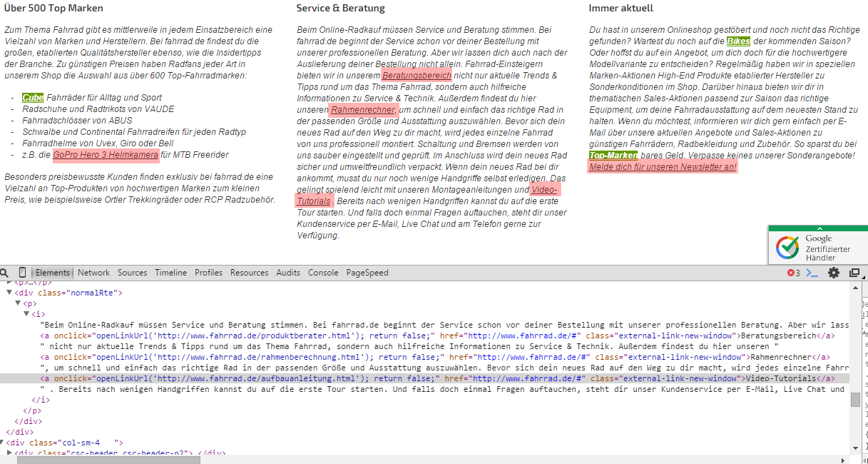Open the Sources tab

[133, 273]
